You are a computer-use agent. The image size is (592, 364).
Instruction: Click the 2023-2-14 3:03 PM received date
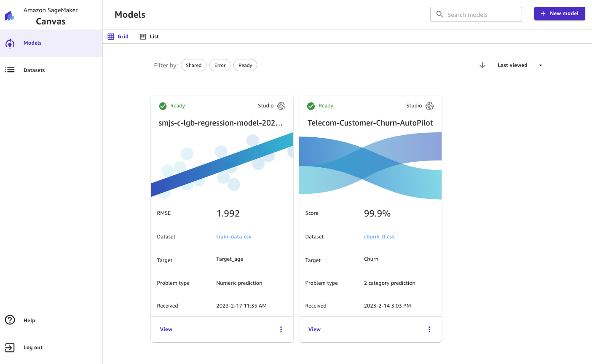[388, 306]
